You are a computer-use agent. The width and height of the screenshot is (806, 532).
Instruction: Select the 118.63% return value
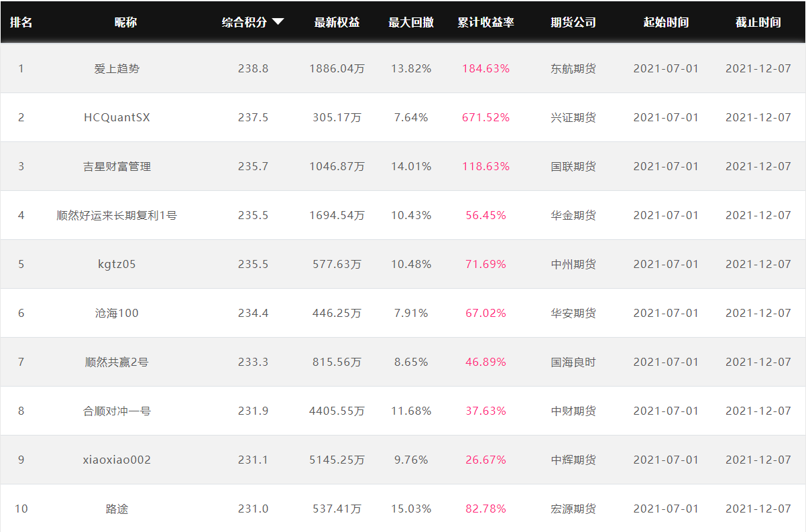click(x=485, y=166)
